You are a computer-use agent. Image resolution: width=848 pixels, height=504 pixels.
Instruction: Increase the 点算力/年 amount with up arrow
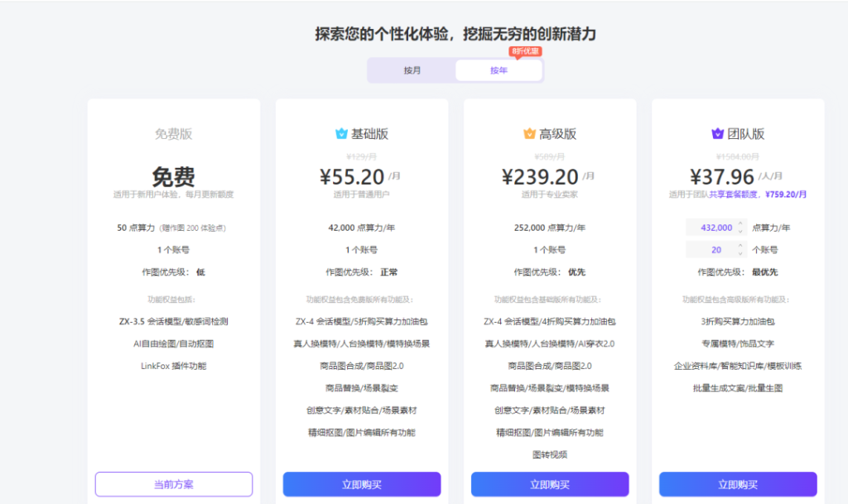pos(740,224)
